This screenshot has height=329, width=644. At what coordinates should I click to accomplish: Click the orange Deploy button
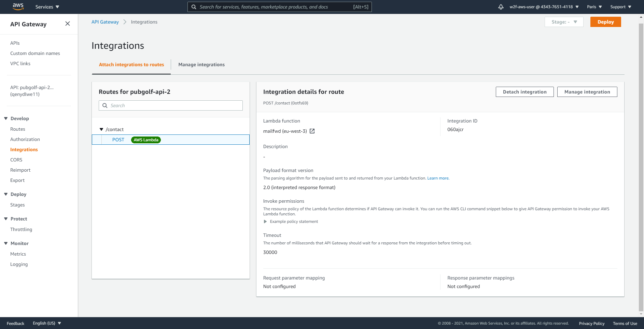(605, 22)
